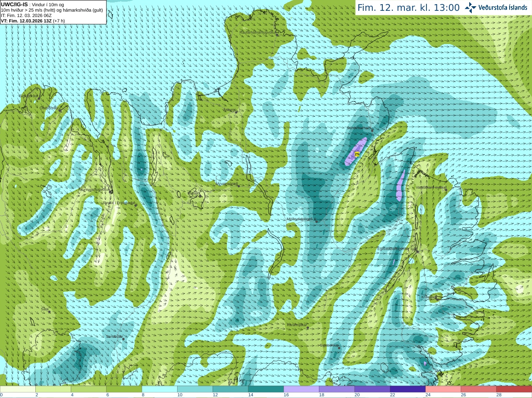532x398 pixels.
Task: Click the Mývatnsöræfi station dot
Action: (239, 186)
